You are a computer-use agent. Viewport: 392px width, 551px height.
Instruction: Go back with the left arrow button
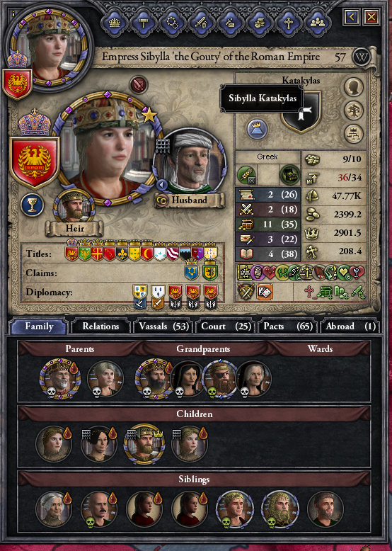[x=351, y=16]
